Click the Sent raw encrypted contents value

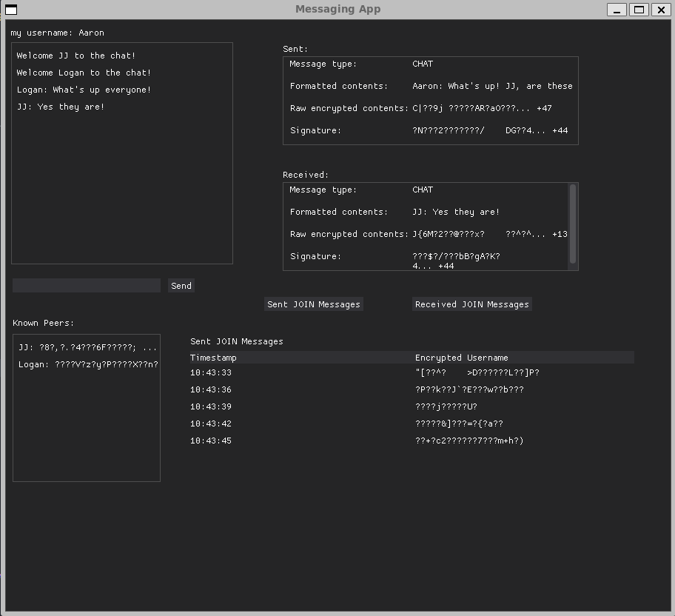pyautogui.click(x=482, y=108)
